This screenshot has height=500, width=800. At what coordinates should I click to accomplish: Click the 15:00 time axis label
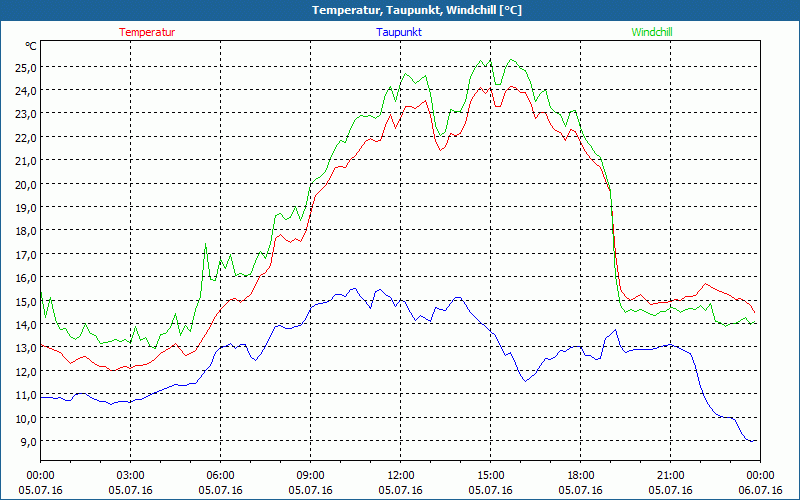click(x=490, y=476)
